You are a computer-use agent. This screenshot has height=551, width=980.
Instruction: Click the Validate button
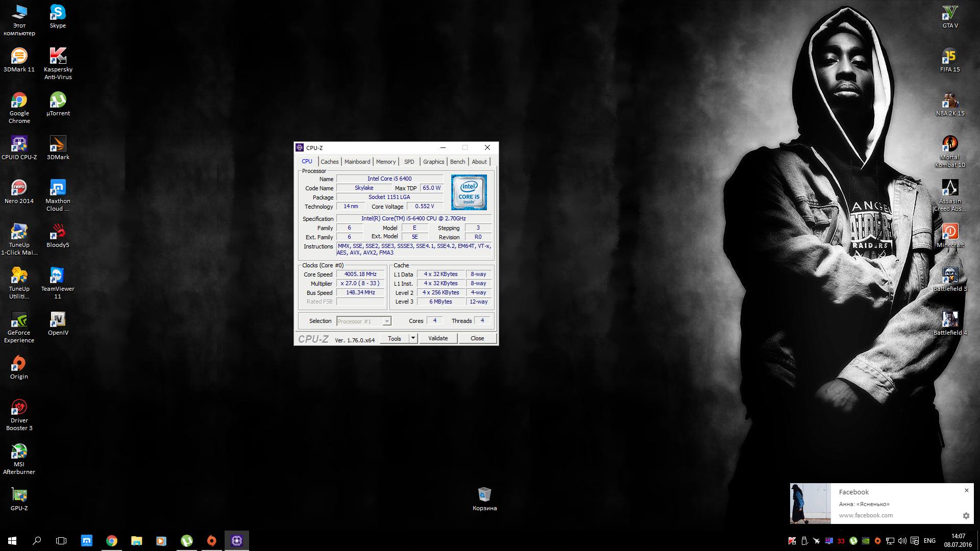[438, 338]
